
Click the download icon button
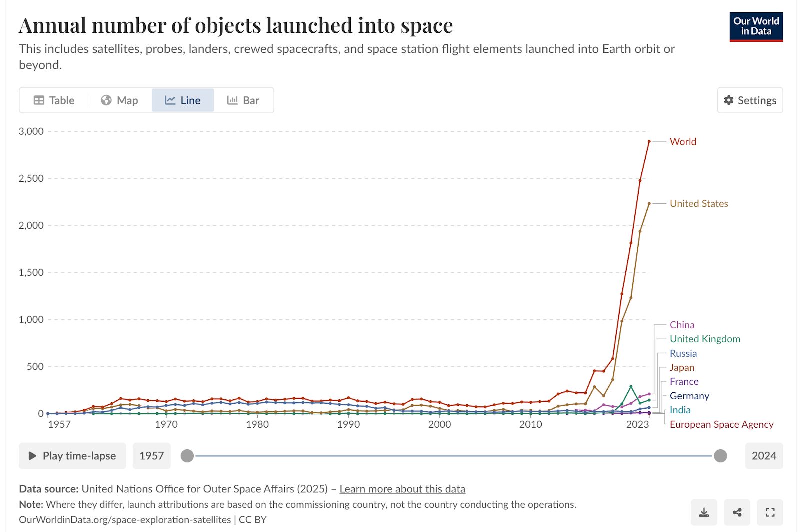704,512
